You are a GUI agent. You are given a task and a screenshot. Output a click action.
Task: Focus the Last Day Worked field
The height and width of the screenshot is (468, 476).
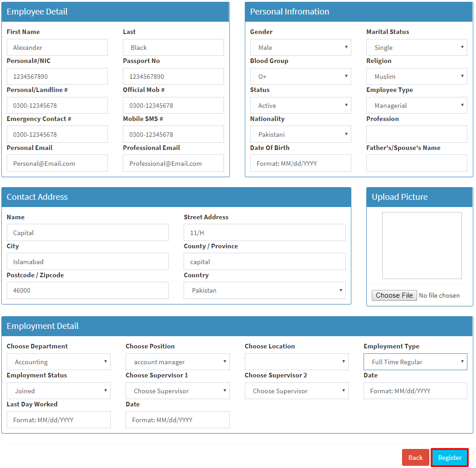click(x=58, y=420)
